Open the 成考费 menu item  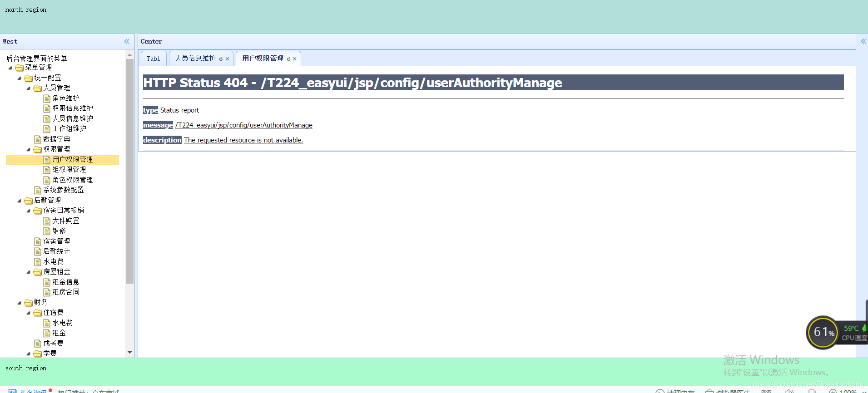pyautogui.click(x=53, y=343)
